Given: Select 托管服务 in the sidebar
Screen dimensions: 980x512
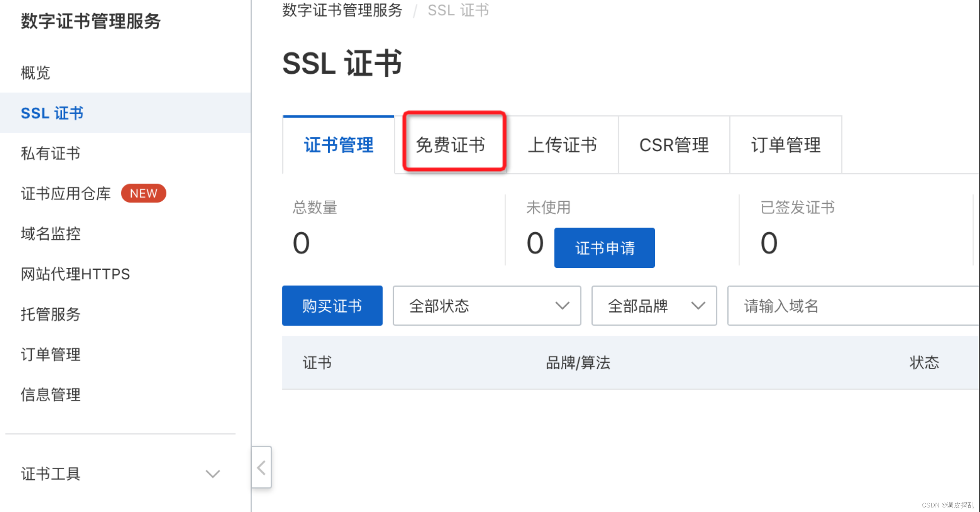Looking at the screenshot, I should [x=50, y=314].
